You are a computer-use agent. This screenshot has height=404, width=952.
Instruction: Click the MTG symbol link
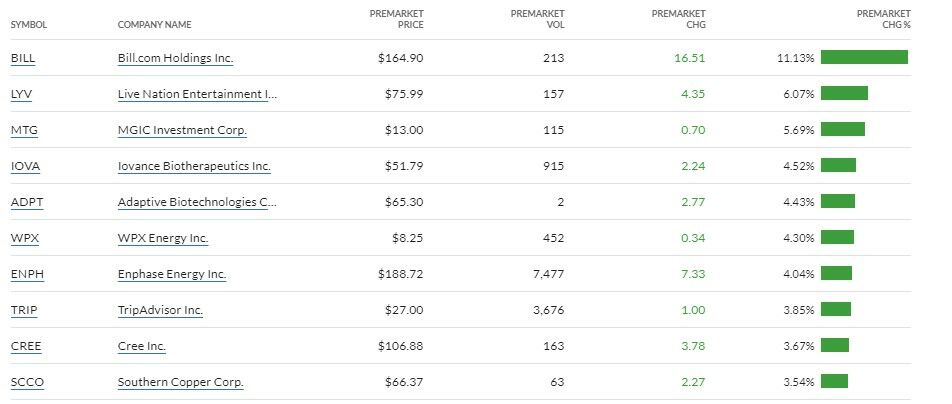pyautogui.click(x=24, y=130)
